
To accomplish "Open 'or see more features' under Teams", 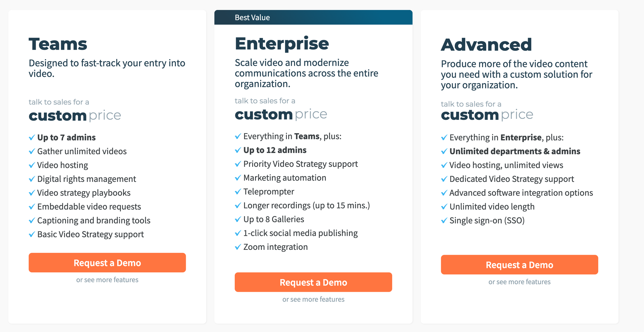I will [107, 280].
